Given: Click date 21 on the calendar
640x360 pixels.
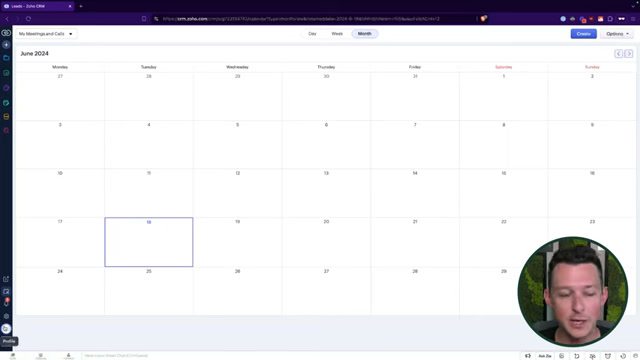Looking at the screenshot, I should [415, 222].
